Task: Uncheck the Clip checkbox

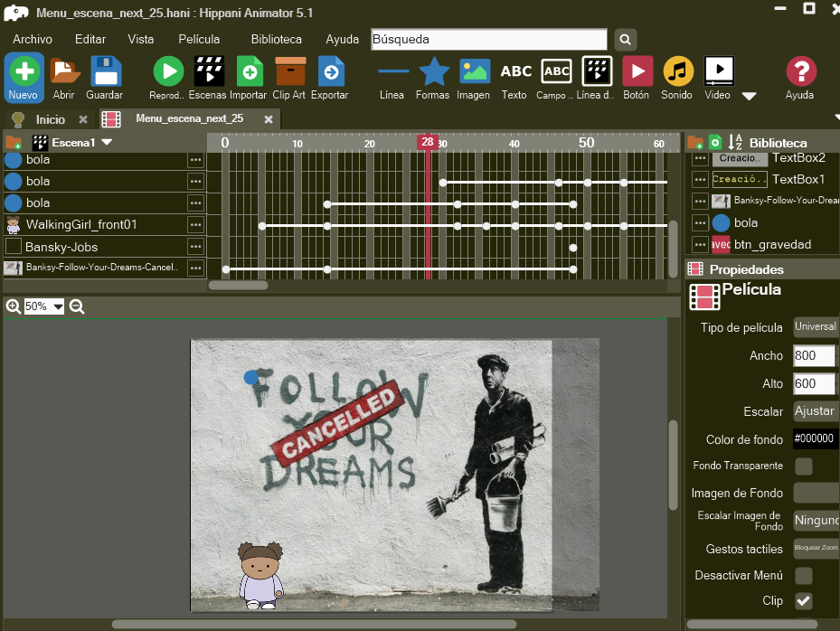Action: (x=804, y=601)
